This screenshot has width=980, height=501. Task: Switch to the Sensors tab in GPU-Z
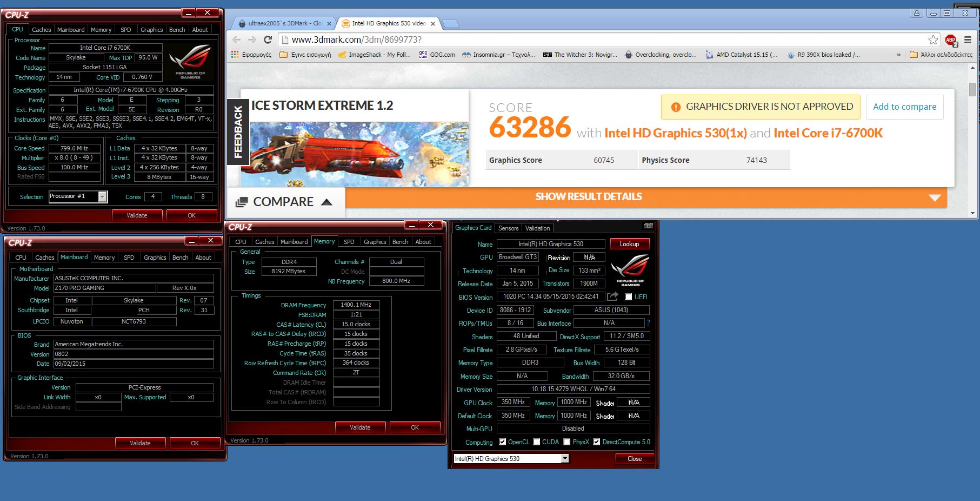508,228
